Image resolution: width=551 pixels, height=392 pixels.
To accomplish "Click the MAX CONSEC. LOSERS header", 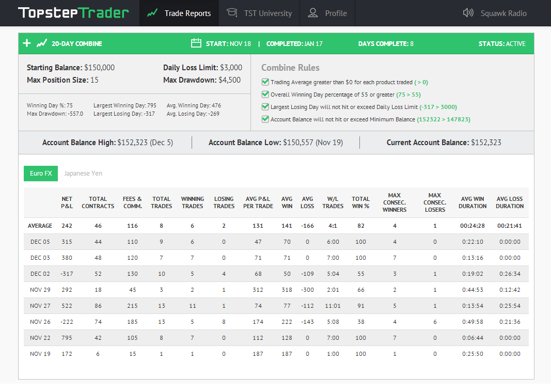I will pos(435,202).
